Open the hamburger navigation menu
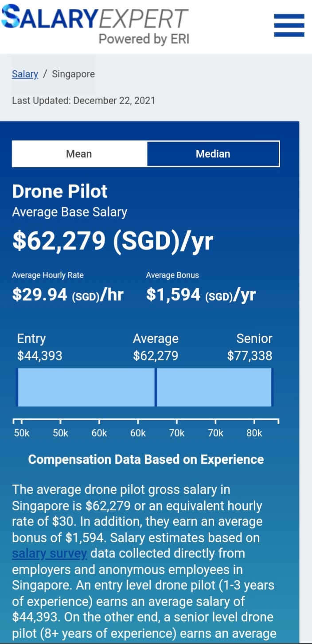Viewport: 312px width, 644px height. [289, 25]
